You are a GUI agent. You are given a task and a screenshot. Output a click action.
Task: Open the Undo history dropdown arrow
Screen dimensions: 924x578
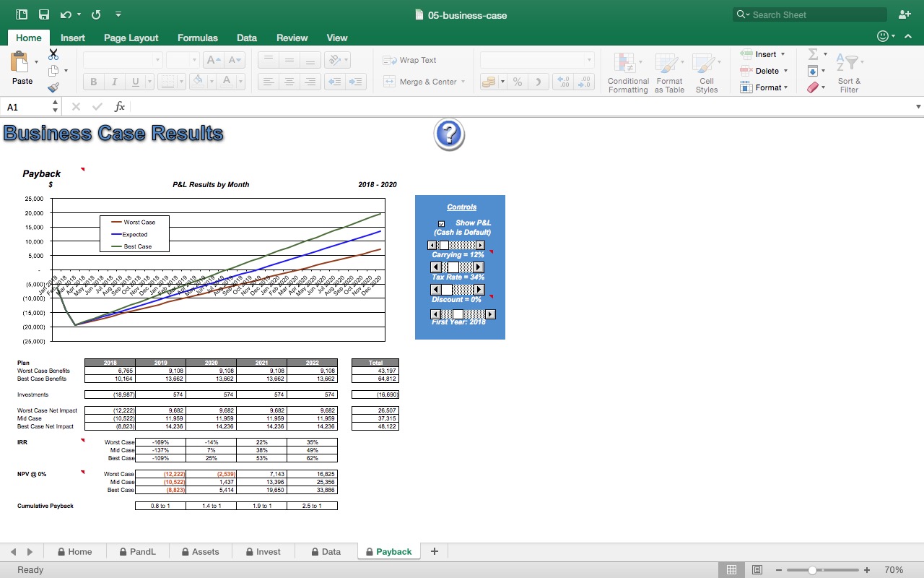click(x=79, y=14)
